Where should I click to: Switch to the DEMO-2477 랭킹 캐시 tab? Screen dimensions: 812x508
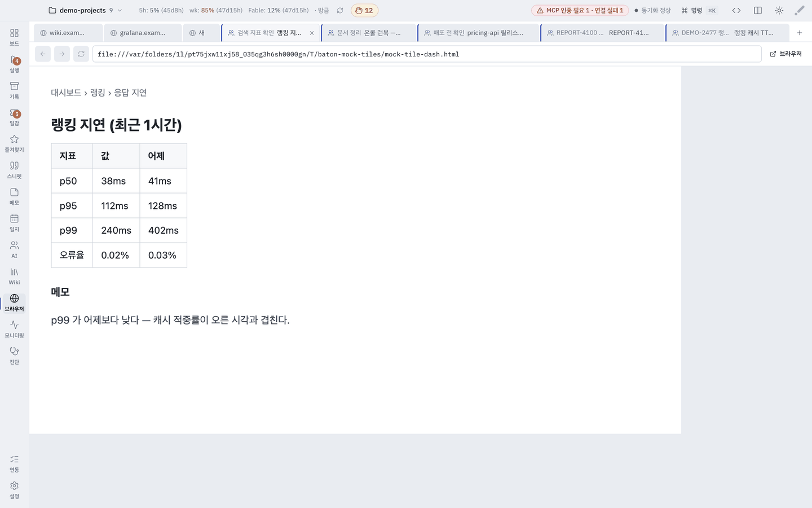[x=727, y=33]
